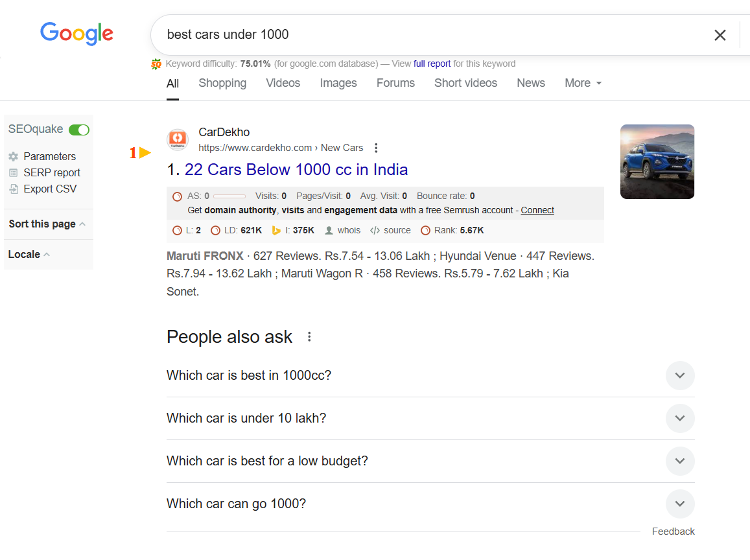The width and height of the screenshot is (750, 560).
Task: Click the Semrush Connect link
Action: coord(537,210)
